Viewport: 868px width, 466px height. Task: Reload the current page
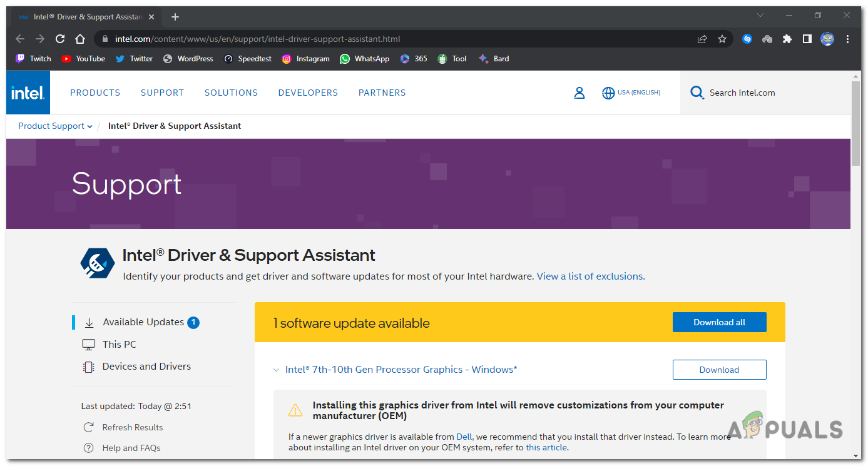tap(60, 39)
